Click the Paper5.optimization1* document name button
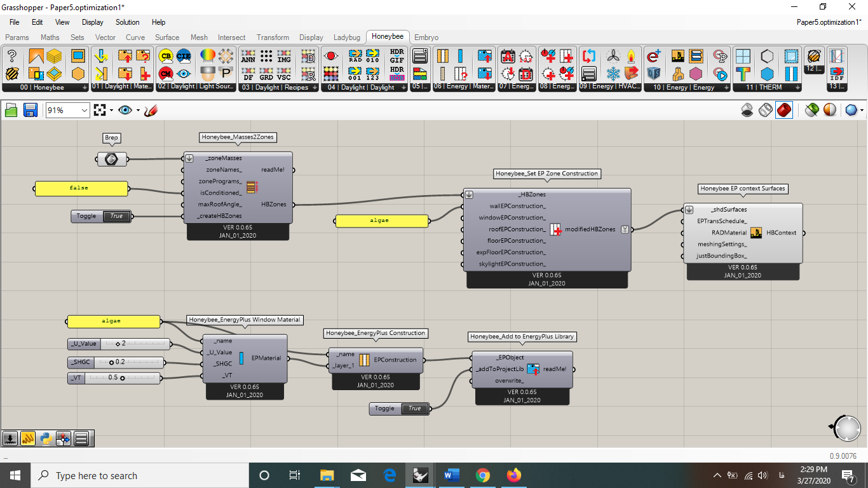868x488 pixels. [829, 22]
